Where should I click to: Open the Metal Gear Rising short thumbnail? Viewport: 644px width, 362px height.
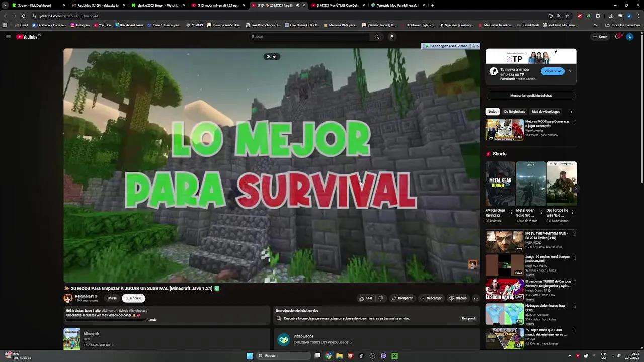500,184
